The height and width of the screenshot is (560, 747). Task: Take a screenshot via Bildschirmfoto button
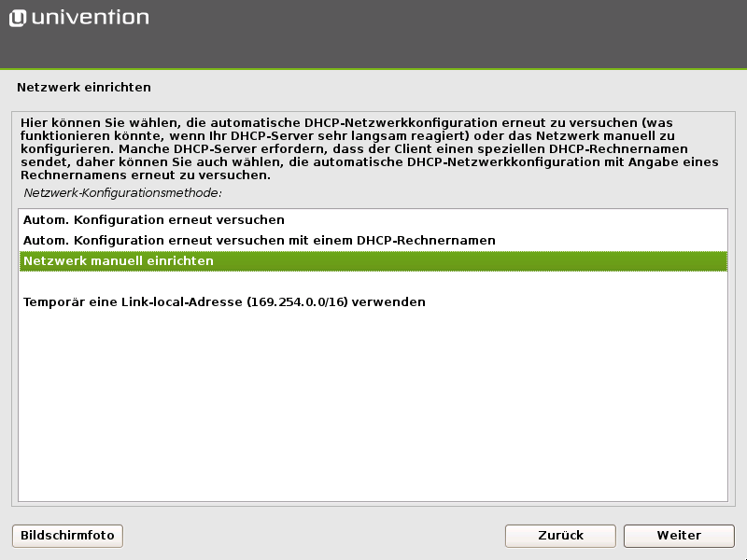point(67,536)
